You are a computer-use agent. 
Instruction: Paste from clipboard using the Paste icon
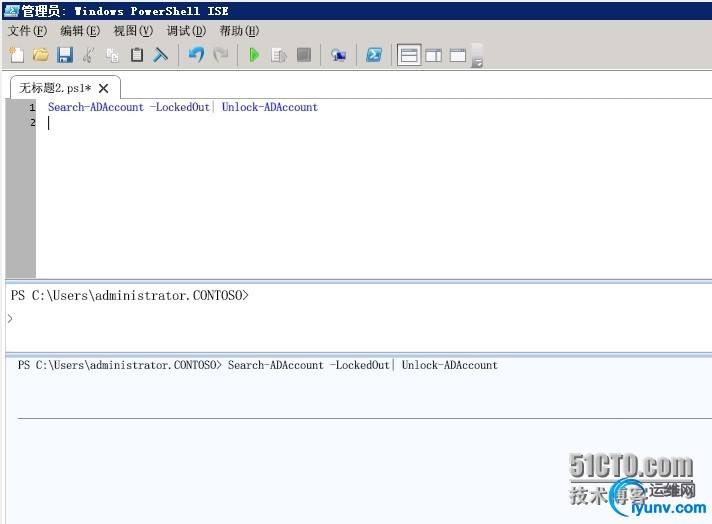tap(137, 55)
